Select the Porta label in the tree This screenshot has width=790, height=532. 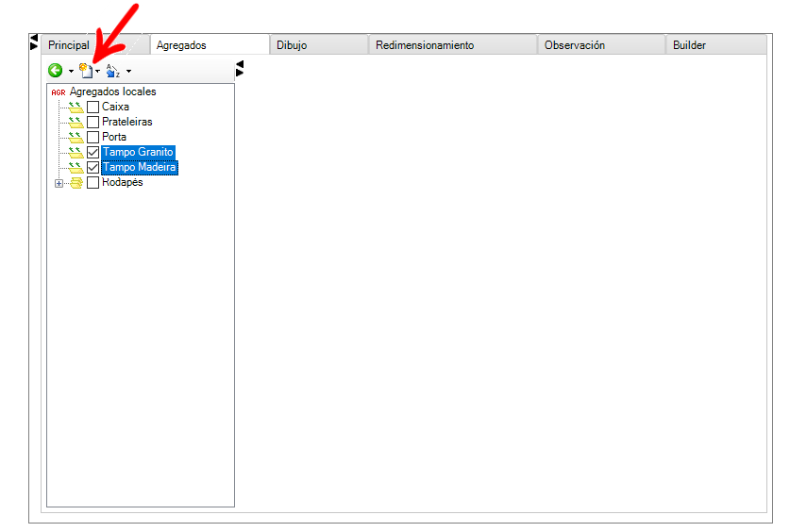coord(114,137)
